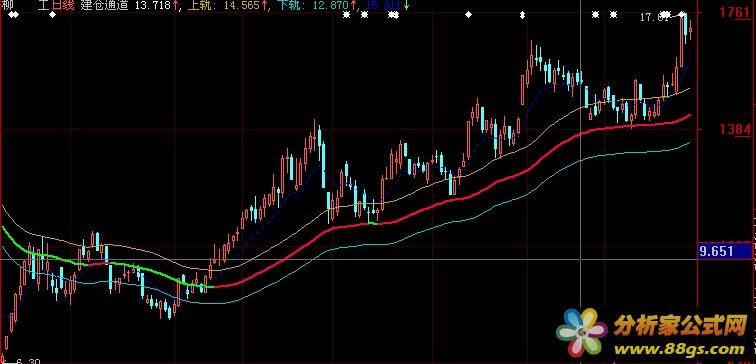
Task: Click the diamond marker beside the 17.61 high label
Action: pos(682,14)
